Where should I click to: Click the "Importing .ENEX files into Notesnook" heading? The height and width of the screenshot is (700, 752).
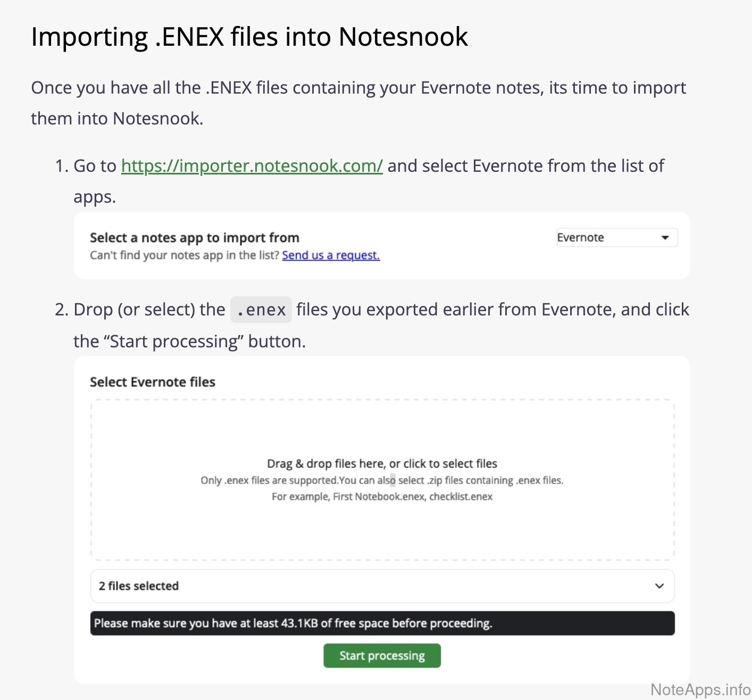(x=249, y=37)
